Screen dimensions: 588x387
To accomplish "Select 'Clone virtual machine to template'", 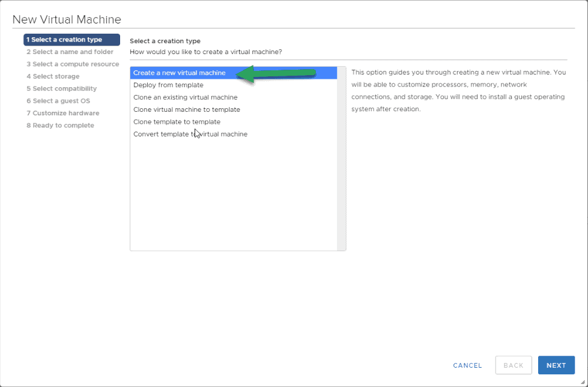I will pyautogui.click(x=233, y=109).
